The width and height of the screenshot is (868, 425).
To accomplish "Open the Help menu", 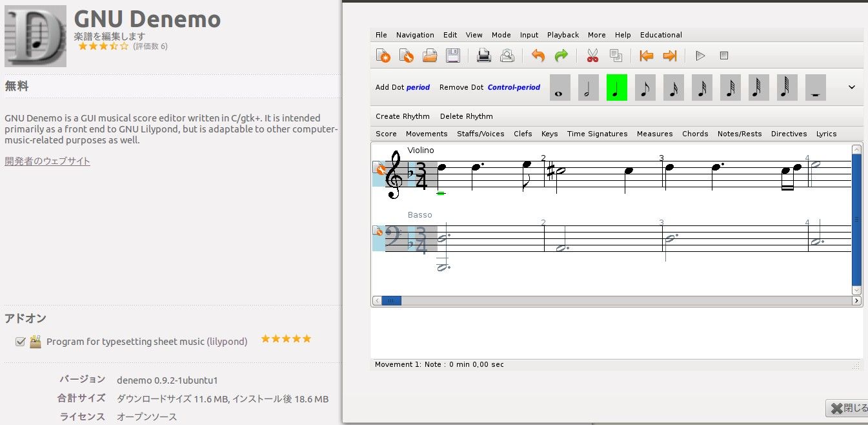I will [x=623, y=35].
